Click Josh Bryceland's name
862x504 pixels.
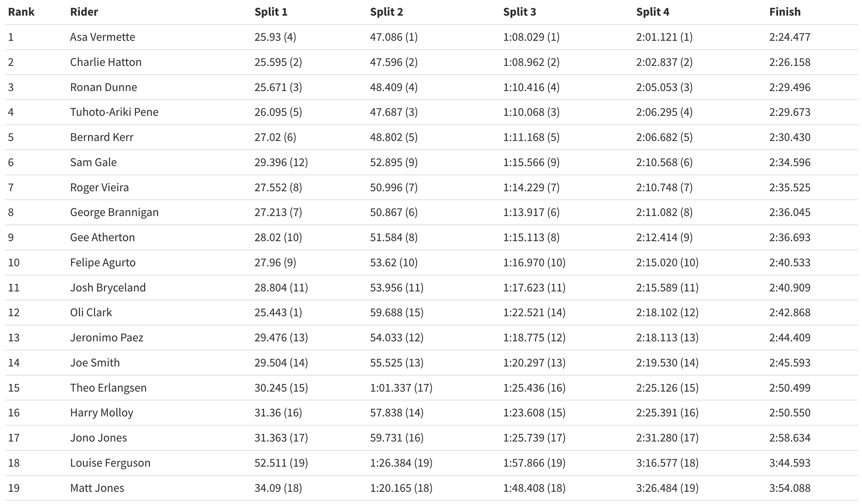(108, 287)
